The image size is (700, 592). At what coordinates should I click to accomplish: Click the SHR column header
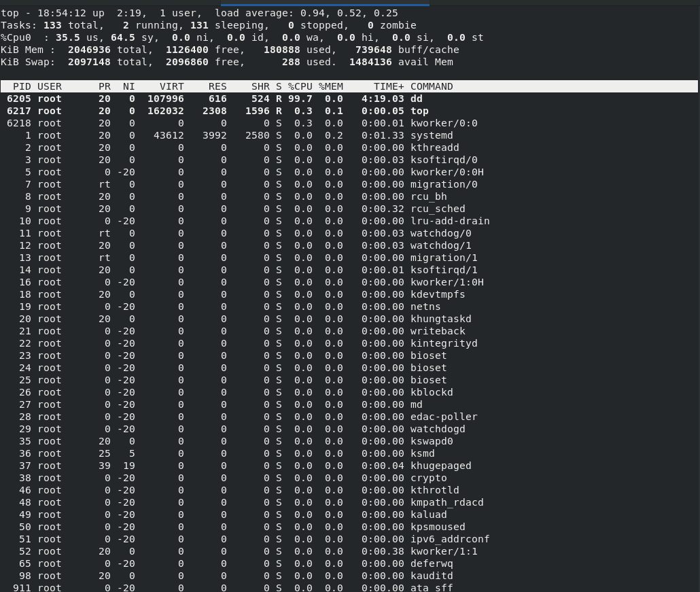[x=260, y=86]
